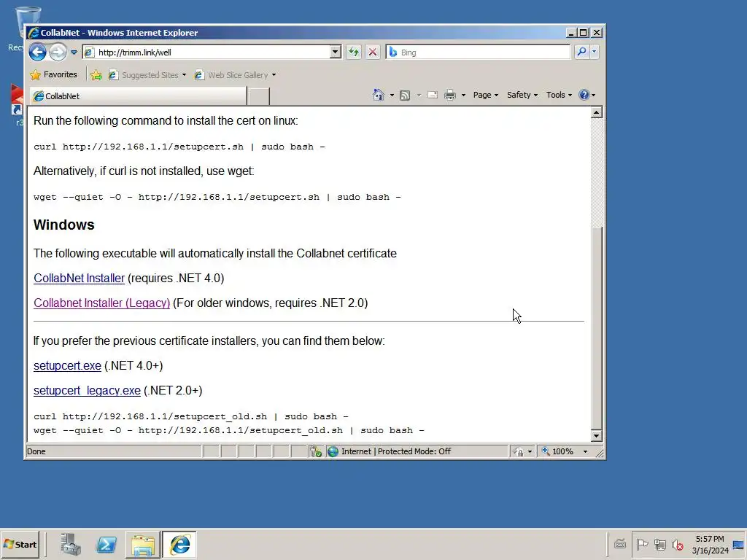Image resolution: width=747 pixels, height=560 pixels.
Task: Open a new blank tab
Action: pos(259,96)
